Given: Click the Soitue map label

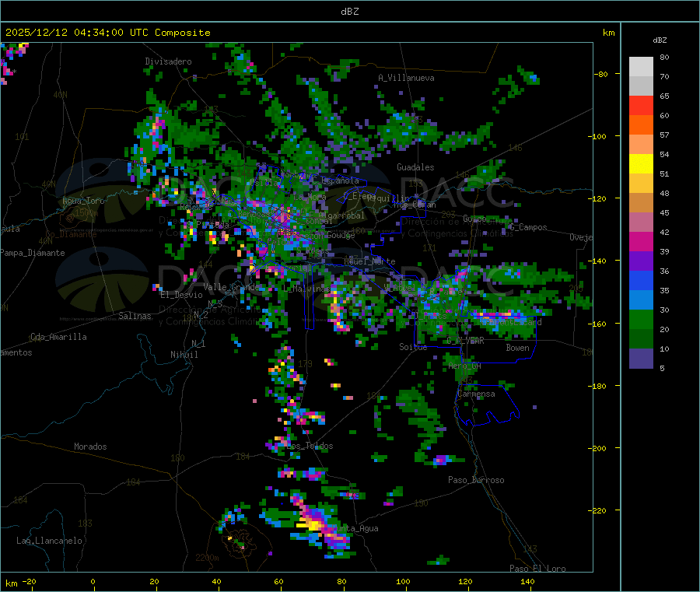Looking at the screenshot, I should (x=413, y=347).
